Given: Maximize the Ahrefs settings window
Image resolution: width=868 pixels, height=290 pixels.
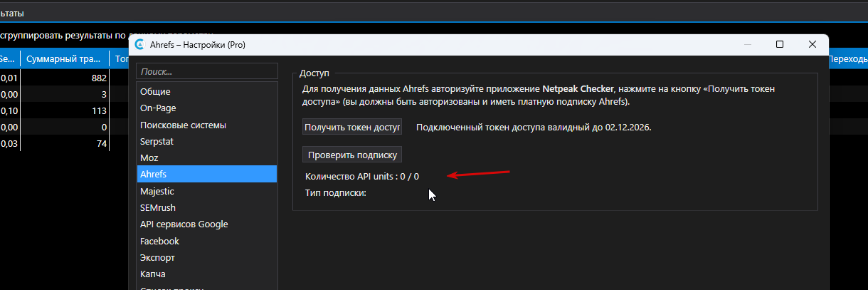Looking at the screenshot, I should point(780,44).
